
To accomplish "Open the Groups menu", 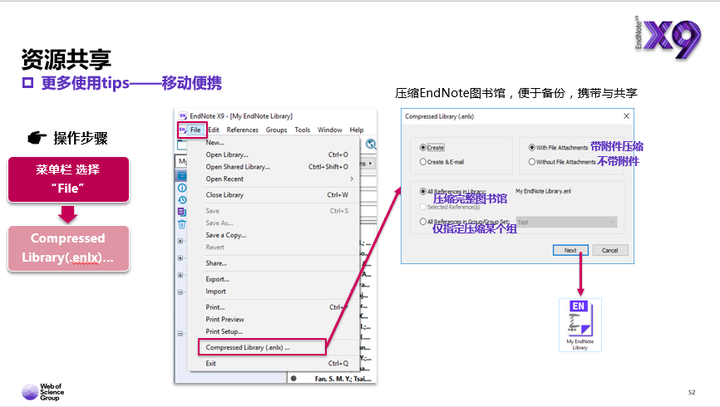I will tap(276, 130).
